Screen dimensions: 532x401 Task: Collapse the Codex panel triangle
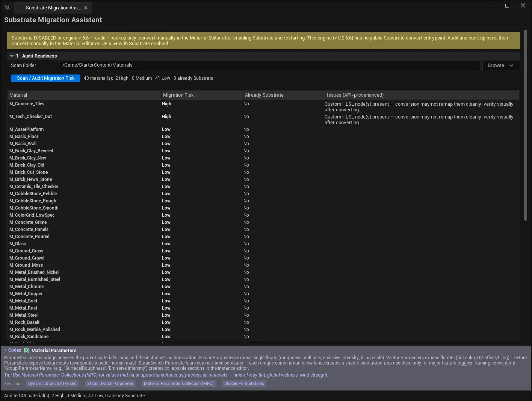(x=5, y=350)
